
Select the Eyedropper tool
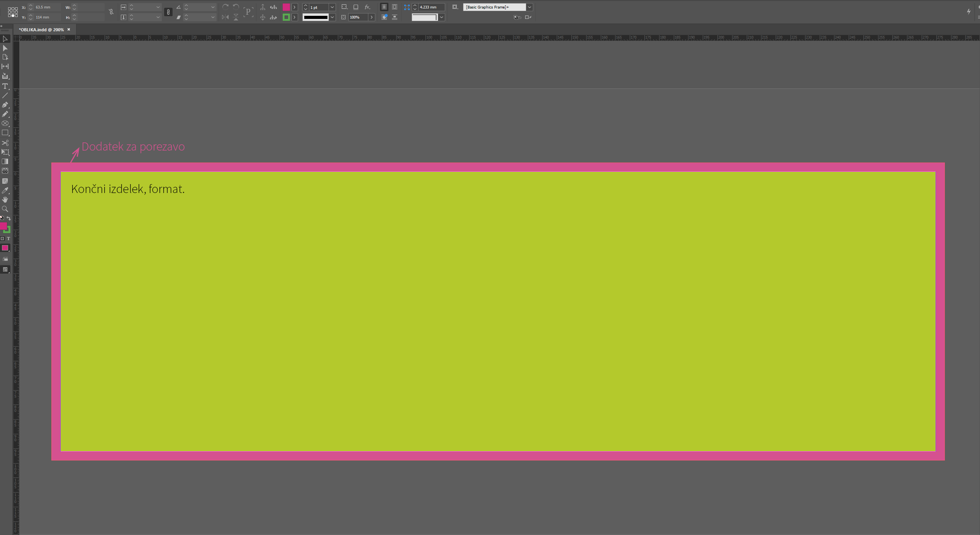(5, 190)
